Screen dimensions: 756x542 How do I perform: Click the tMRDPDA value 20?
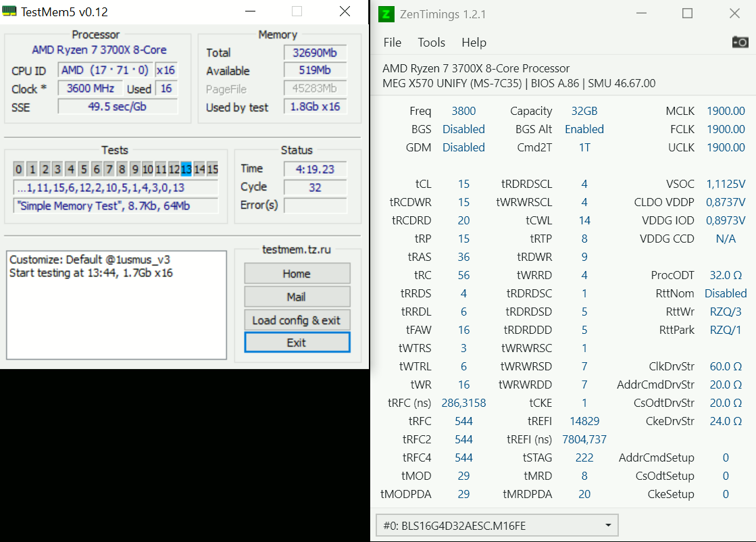tap(584, 494)
